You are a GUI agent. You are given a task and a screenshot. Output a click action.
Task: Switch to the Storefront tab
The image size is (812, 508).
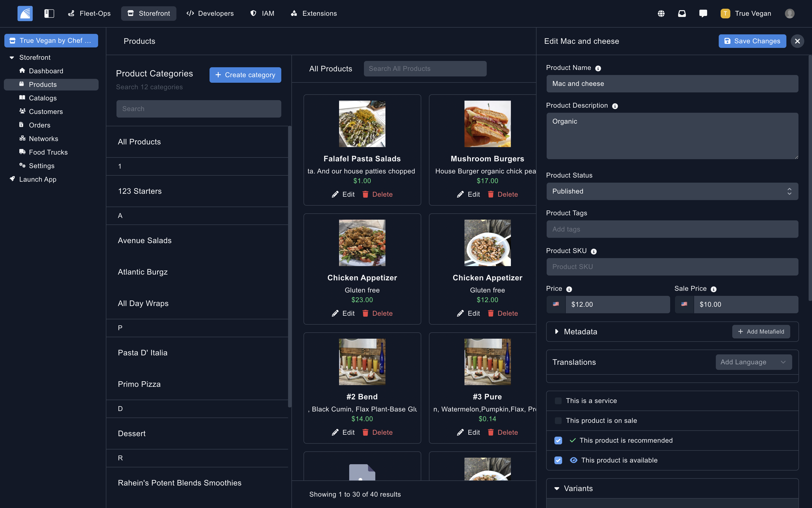pyautogui.click(x=149, y=14)
